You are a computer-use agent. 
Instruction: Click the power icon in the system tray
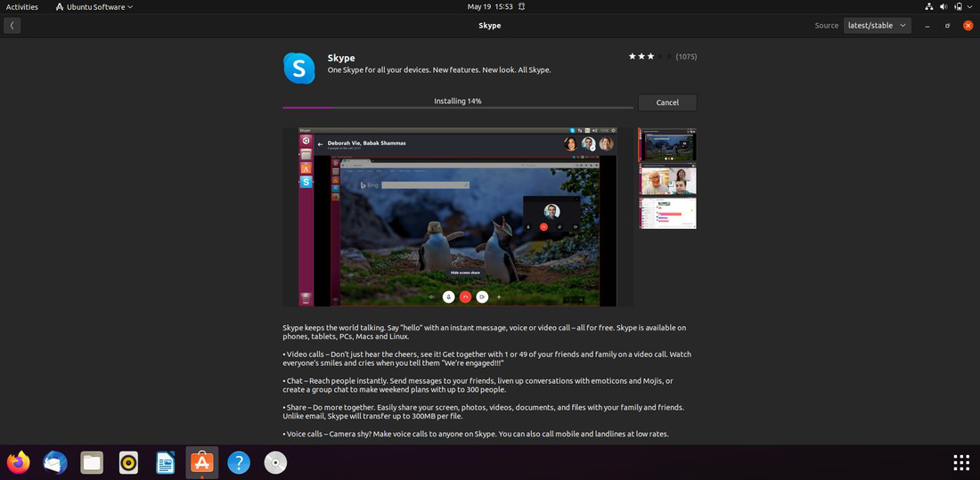(958, 7)
